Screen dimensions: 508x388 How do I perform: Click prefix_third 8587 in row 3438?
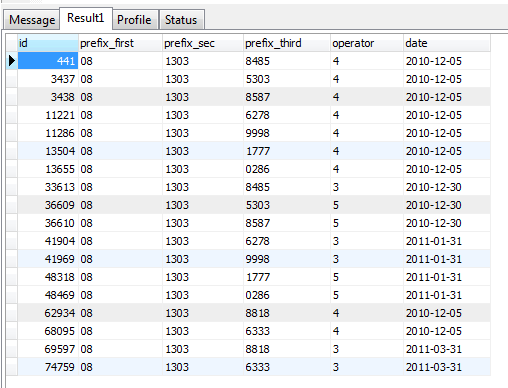(287, 97)
